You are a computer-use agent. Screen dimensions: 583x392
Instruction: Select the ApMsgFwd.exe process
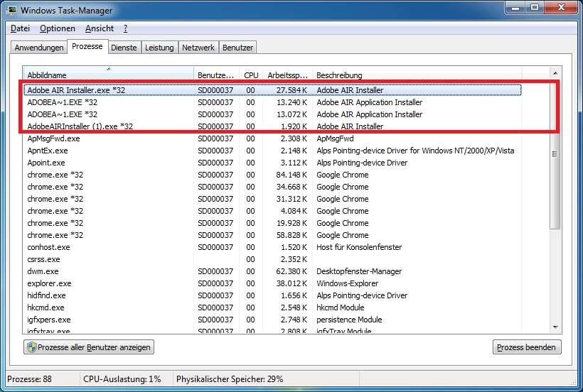tap(272, 138)
